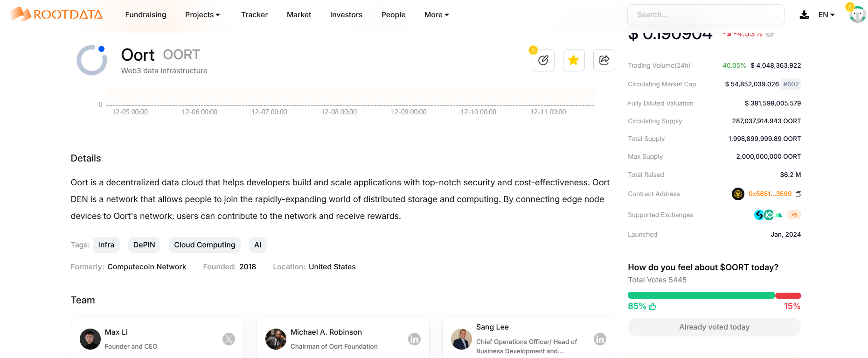868x358 pixels.
Task: Click the third green exchange icon
Action: [778, 215]
